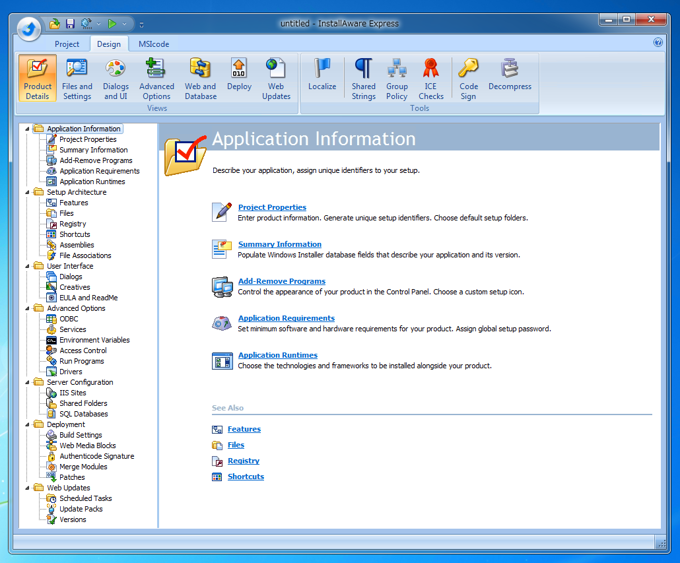
Task: Collapse the Advanced Options tree node
Action: (27, 308)
